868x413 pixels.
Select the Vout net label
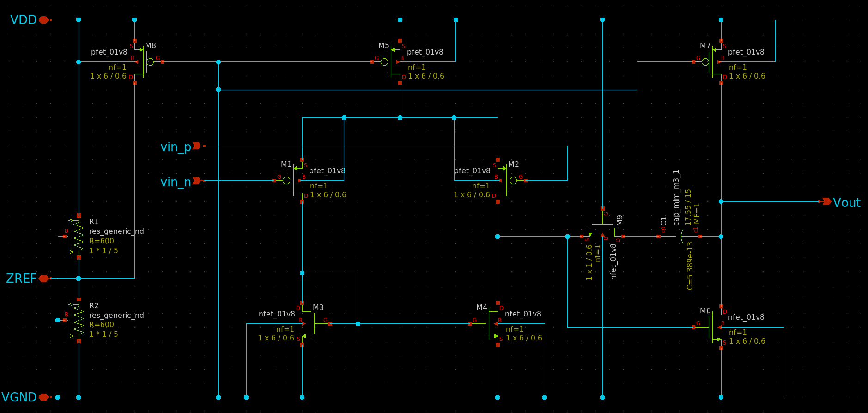847,203
